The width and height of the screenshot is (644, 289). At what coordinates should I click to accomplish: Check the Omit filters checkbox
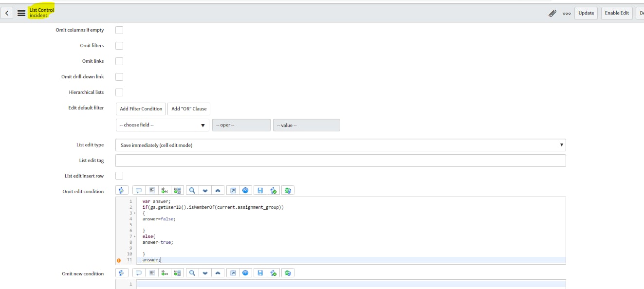(x=119, y=46)
